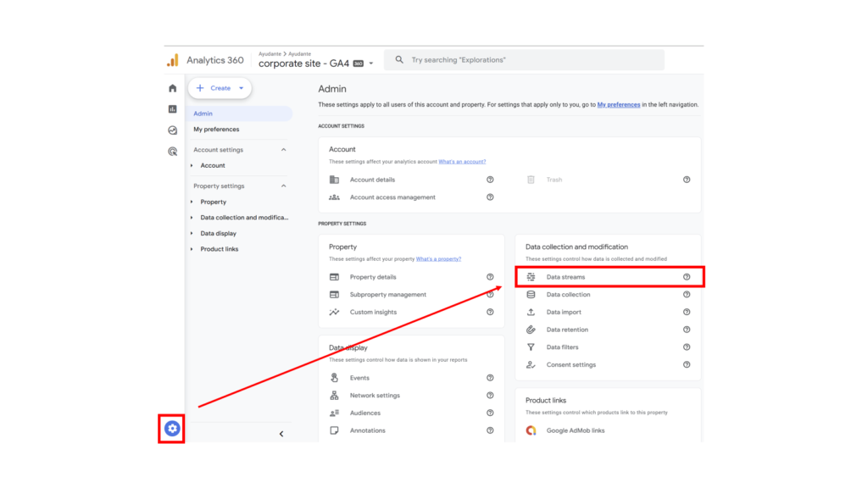Click help icon next to Annotations

[x=490, y=430]
